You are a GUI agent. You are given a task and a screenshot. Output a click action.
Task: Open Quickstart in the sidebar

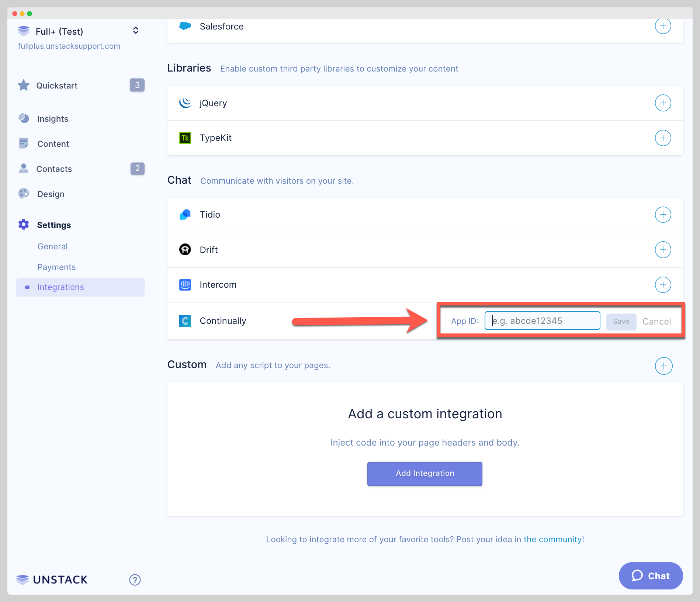[x=57, y=86]
